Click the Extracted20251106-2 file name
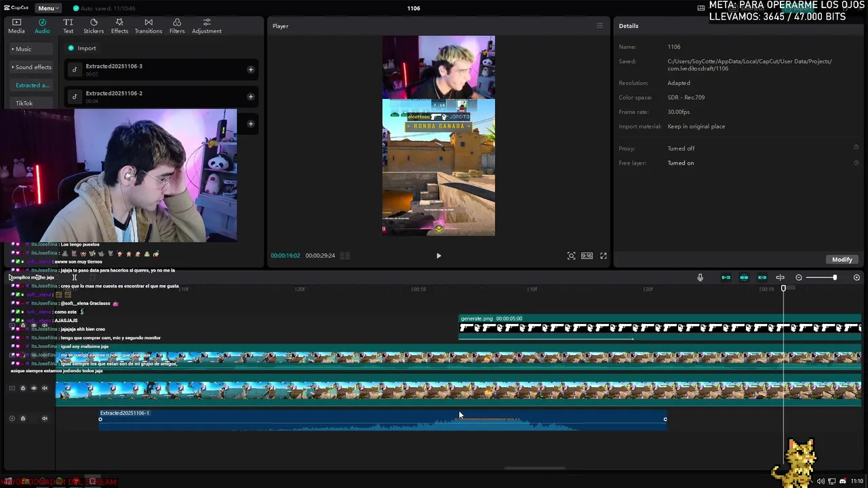The height and width of the screenshot is (488, 868). (114, 93)
